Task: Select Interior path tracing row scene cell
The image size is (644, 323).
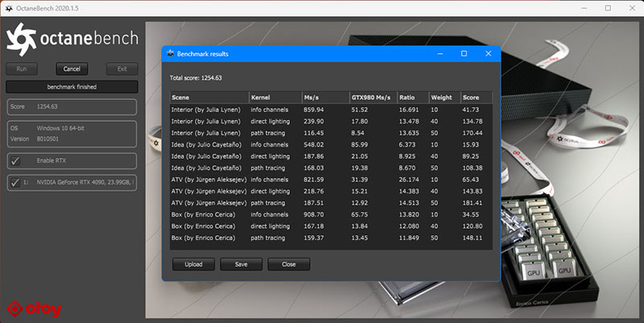Action: tap(206, 133)
